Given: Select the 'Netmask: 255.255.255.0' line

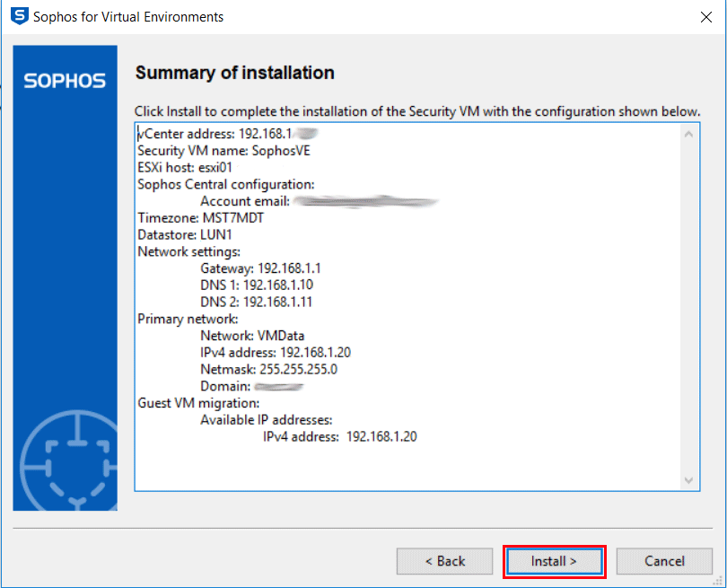Looking at the screenshot, I should pos(269,369).
